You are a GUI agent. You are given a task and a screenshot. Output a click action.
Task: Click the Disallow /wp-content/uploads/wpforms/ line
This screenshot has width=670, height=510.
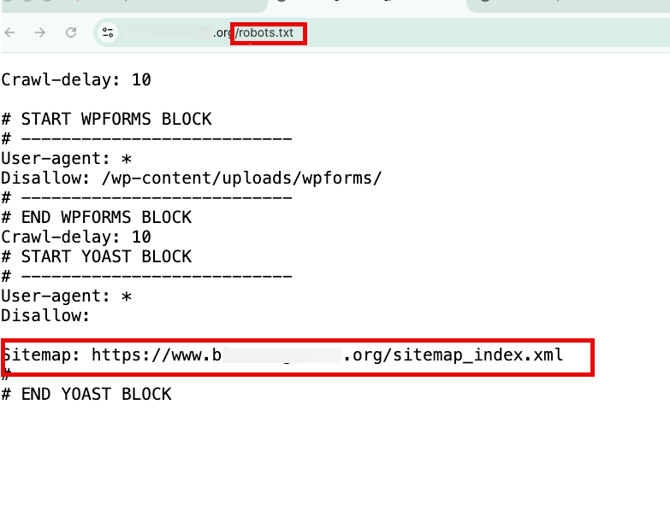[191, 178]
